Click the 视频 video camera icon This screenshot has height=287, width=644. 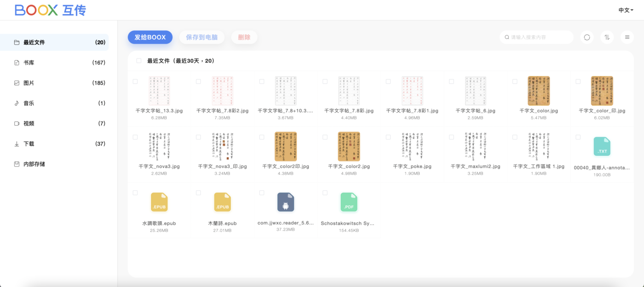pyautogui.click(x=17, y=123)
